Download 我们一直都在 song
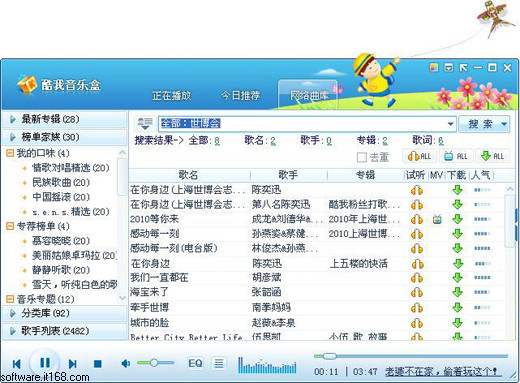Viewport: 520px width, 383px height. [457, 277]
